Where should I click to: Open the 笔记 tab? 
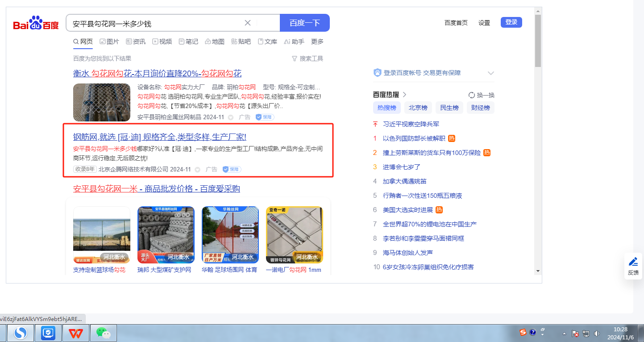pyautogui.click(x=188, y=42)
